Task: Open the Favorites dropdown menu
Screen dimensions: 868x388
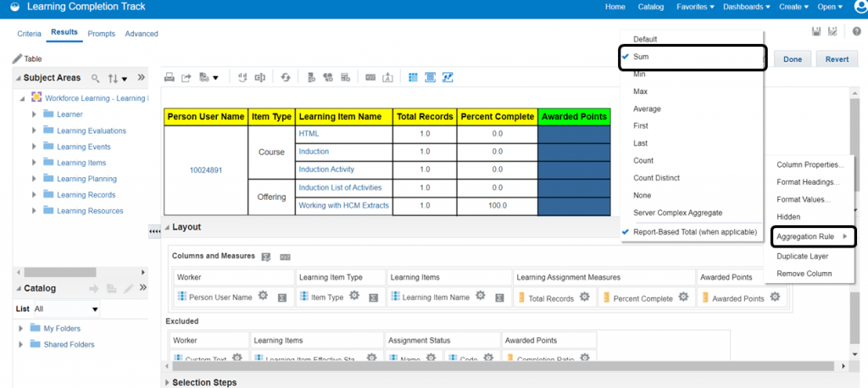Action: 695,7
